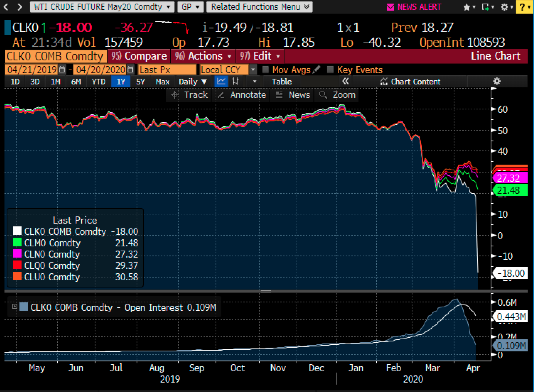Click the line chart type icon

point(221,81)
